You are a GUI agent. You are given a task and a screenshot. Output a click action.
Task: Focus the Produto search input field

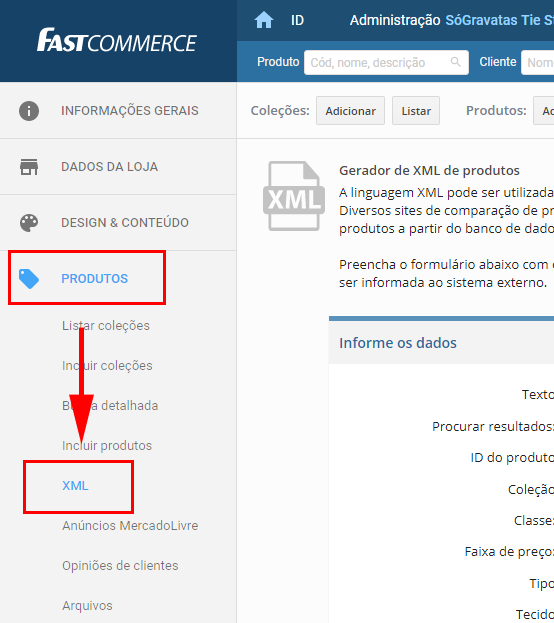click(386, 62)
